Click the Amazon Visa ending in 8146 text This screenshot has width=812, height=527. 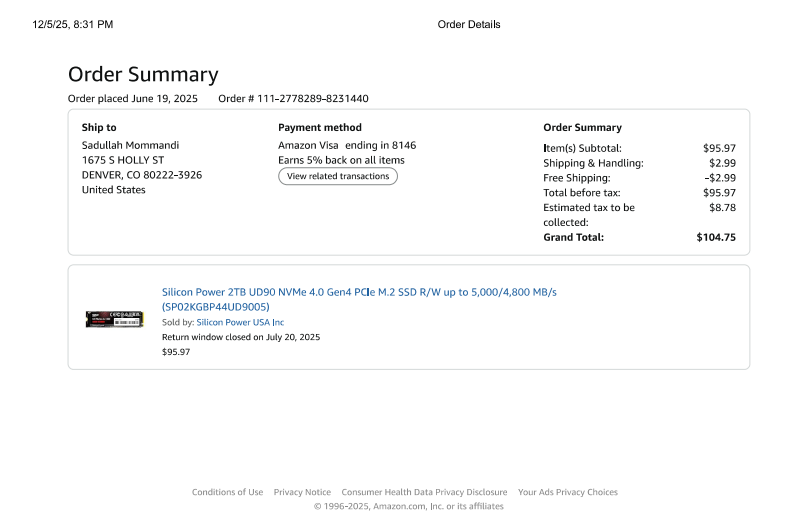click(347, 146)
